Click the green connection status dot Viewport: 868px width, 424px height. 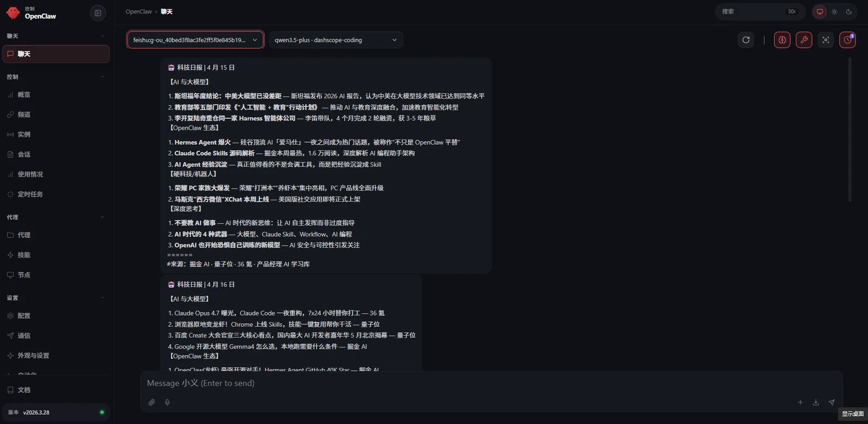102,413
